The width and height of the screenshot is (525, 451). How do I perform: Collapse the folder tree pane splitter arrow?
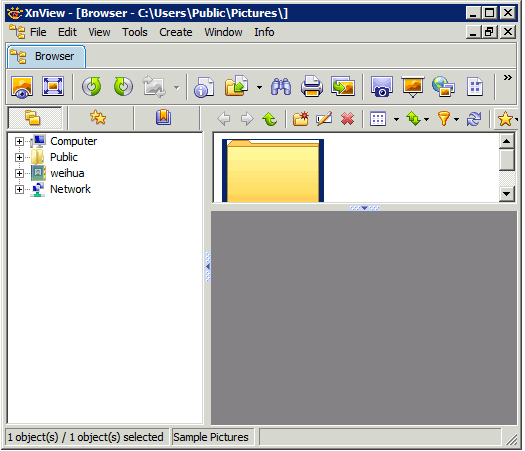point(208,267)
